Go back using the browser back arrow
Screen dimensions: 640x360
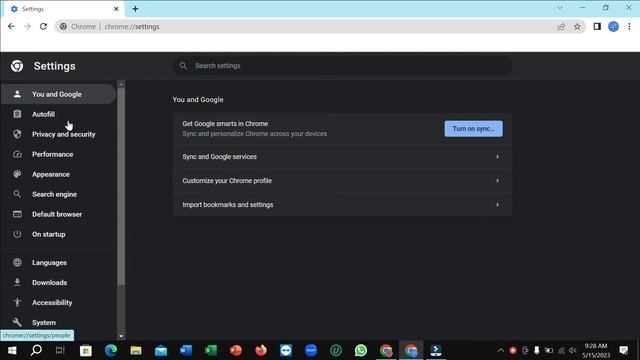11,27
